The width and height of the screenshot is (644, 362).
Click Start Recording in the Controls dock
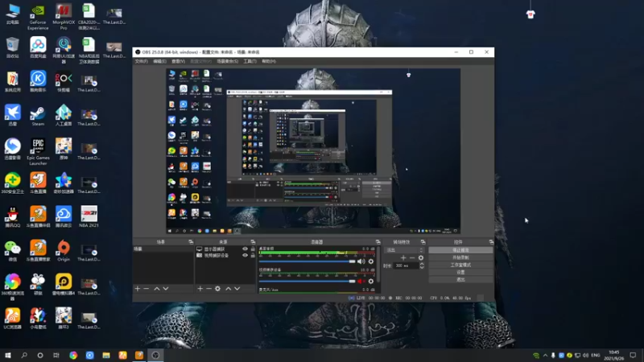pos(460,257)
